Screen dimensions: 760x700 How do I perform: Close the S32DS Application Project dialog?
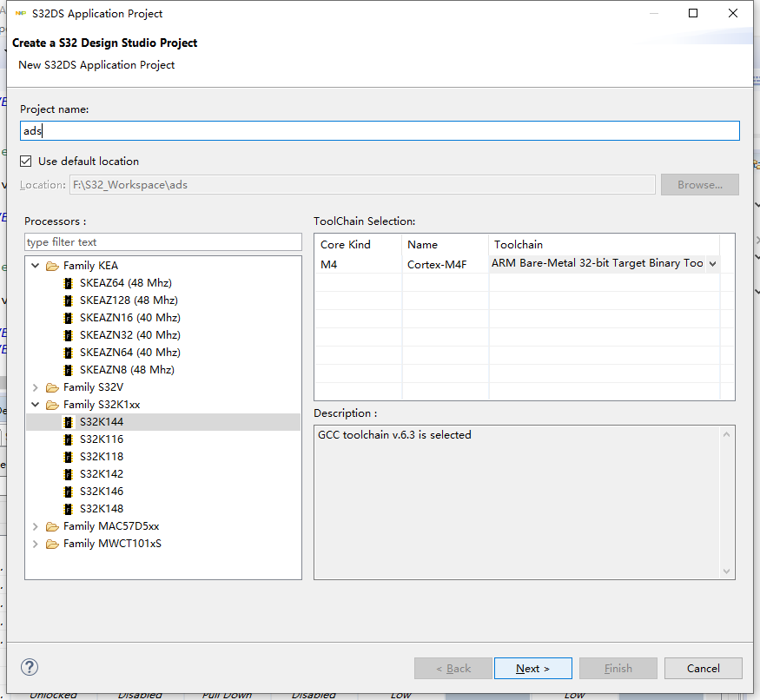coord(733,13)
